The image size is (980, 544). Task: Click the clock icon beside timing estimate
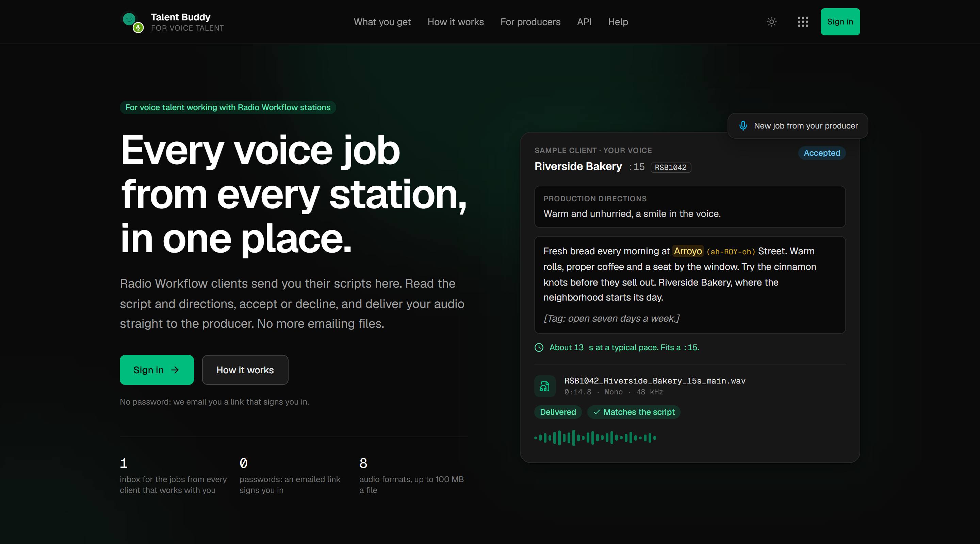pyautogui.click(x=539, y=347)
